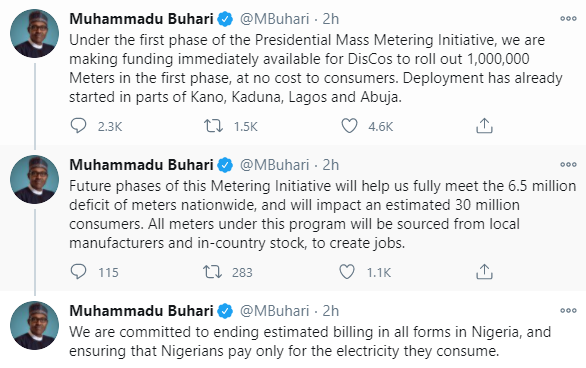Click @MBuhari handle on the second tweet

[275, 165]
